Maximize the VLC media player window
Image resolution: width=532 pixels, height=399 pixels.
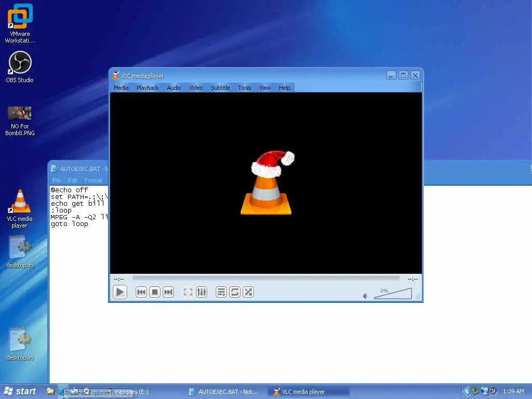click(403, 75)
